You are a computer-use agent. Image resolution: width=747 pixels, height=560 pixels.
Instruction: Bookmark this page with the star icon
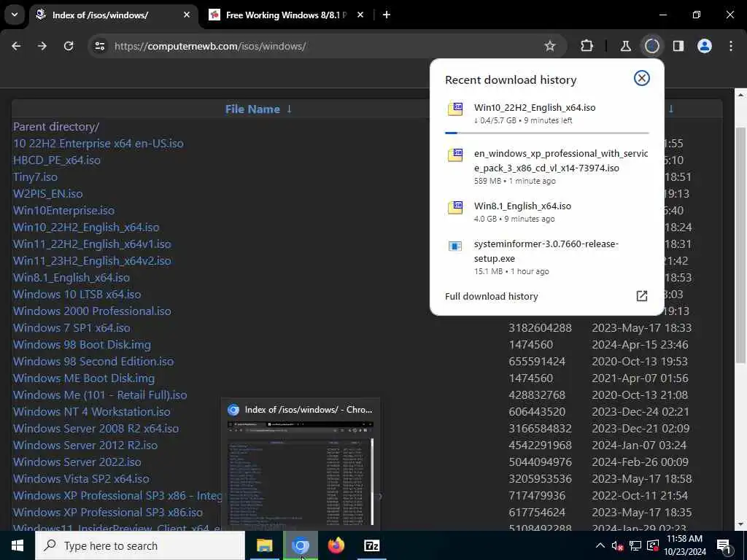tap(550, 46)
